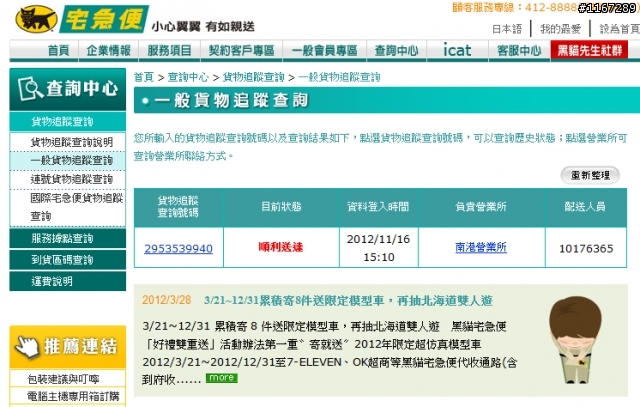Open sidebar item 貨物追蹤查詢說明

71,142
